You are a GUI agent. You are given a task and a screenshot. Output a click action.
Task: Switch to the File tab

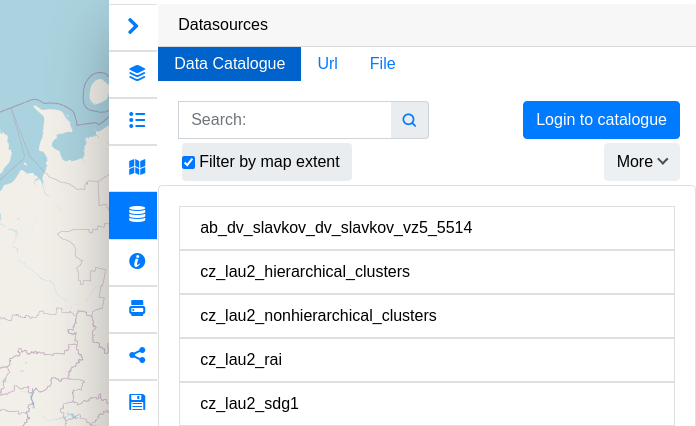382,64
